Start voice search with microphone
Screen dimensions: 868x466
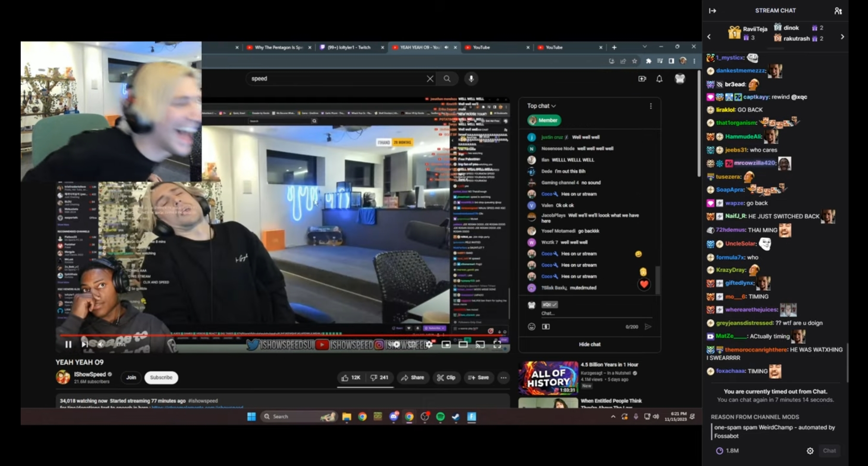[471, 79]
